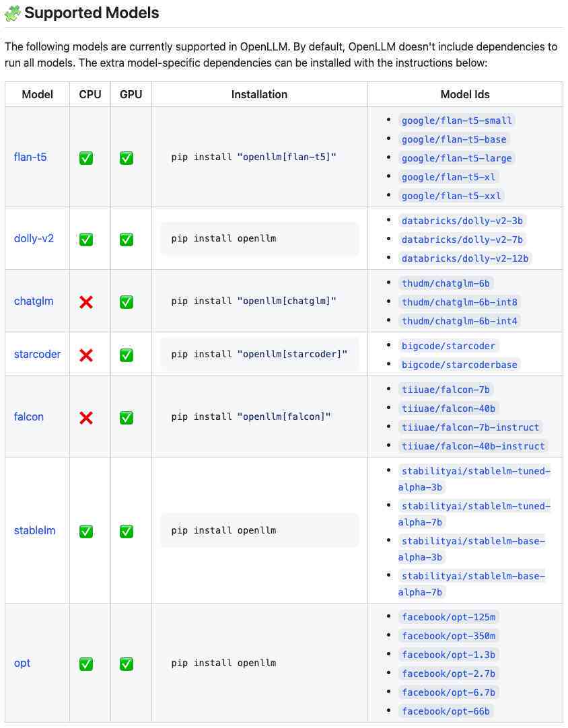Click the thudm/chatglm-6b-int8 link

(460, 302)
